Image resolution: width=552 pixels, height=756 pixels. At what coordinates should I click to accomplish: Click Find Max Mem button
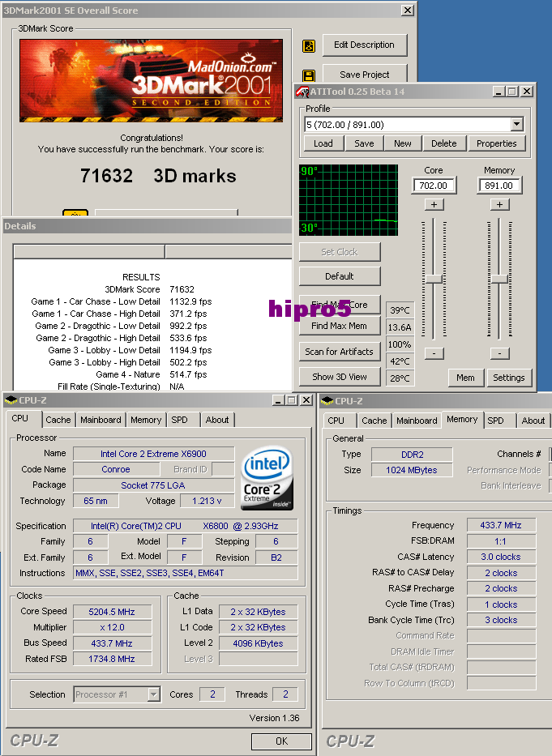pyautogui.click(x=339, y=326)
